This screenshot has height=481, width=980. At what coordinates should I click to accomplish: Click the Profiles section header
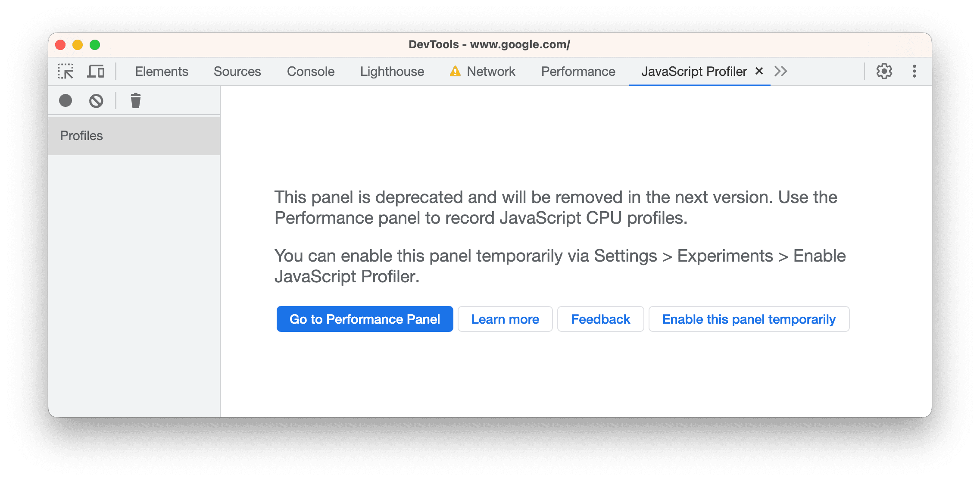tap(134, 134)
